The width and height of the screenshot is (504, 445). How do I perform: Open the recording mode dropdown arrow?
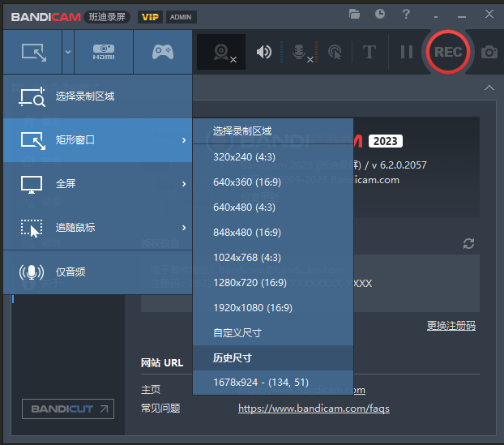(x=68, y=52)
